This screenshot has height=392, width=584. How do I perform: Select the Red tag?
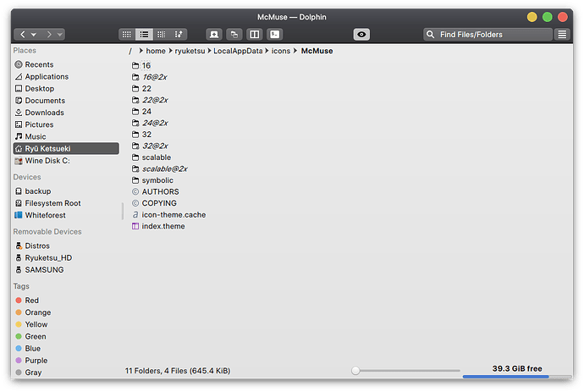click(x=31, y=301)
